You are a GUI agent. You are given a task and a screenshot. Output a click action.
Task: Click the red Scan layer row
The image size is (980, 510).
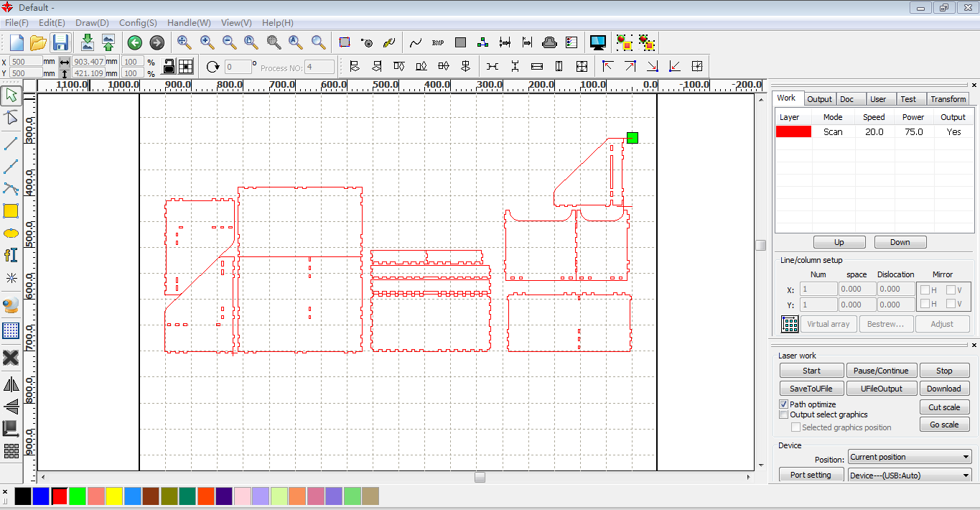tap(873, 132)
